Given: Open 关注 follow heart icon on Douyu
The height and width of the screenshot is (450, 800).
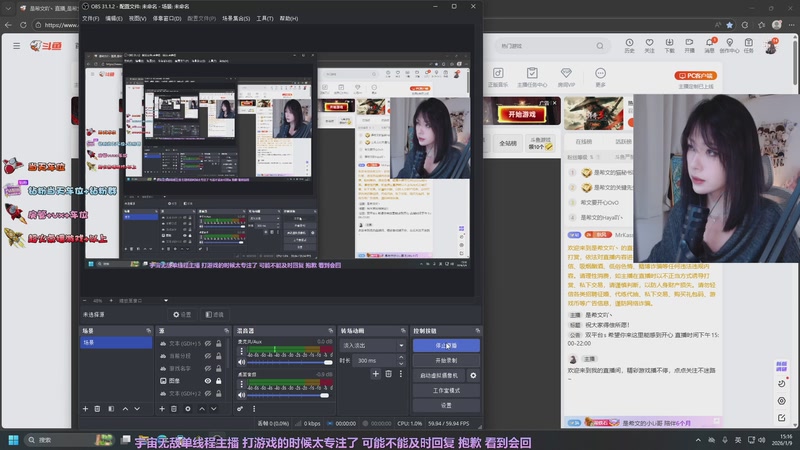Looking at the screenshot, I should point(649,46).
